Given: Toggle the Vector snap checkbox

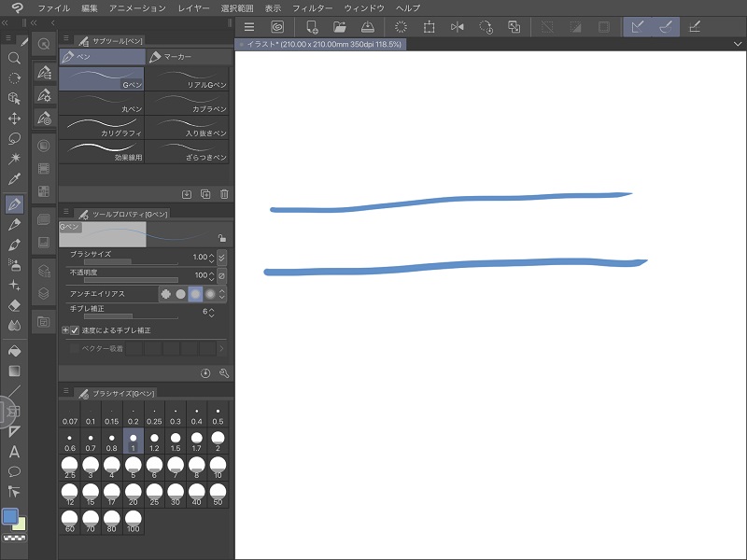Looking at the screenshot, I should tap(75, 348).
